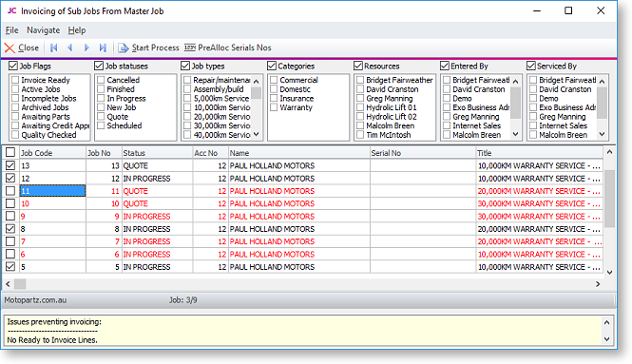Check the 5,000km Service job type
Image resolution: width=632 pixels, height=364 pixels.
[187, 98]
